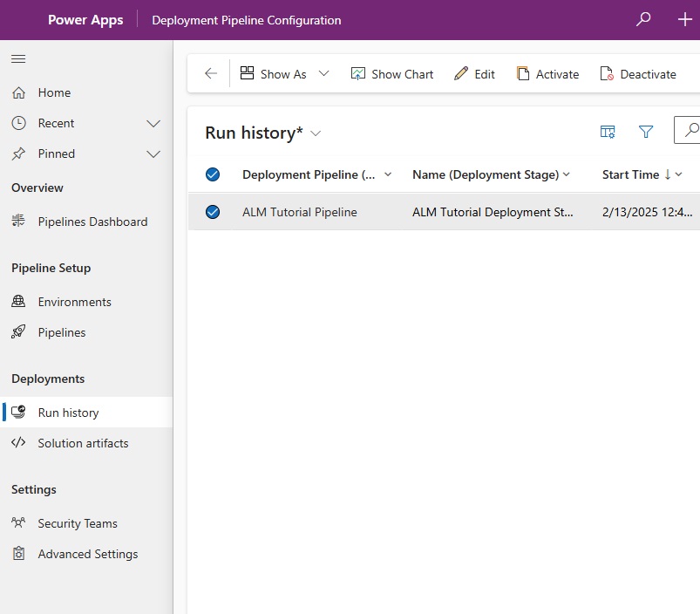Viewport: 700px width, 614px height.
Task: Click the Run history view title
Action: (x=254, y=133)
